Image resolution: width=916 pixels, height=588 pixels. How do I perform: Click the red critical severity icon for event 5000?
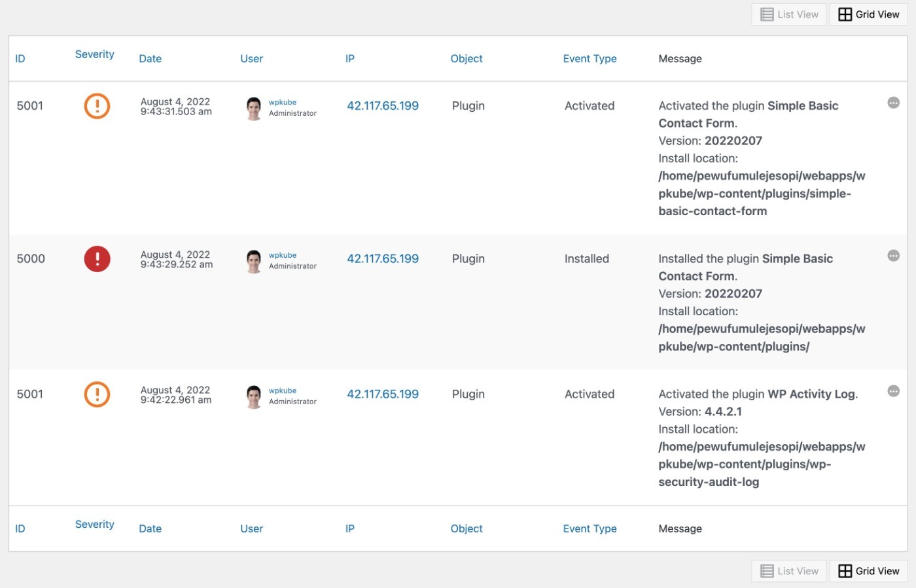point(97,259)
